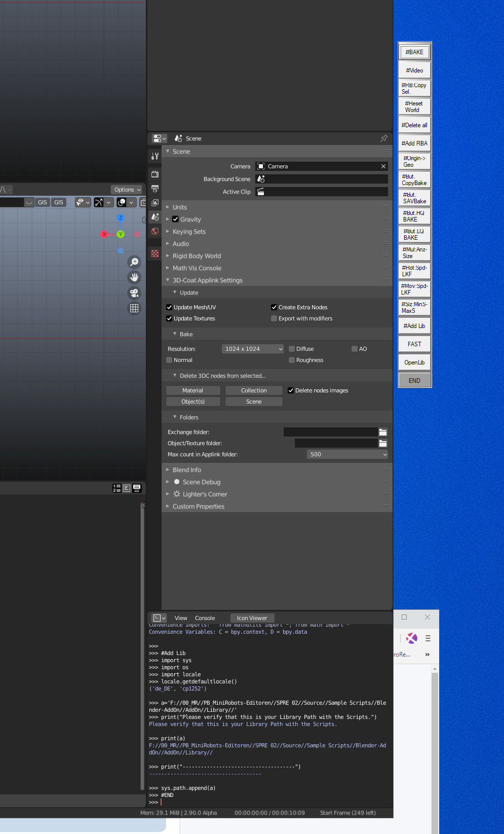The width and height of the screenshot is (504, 834).
Task: Open the Texture properties tab
Action: click(x=155, y=253)
